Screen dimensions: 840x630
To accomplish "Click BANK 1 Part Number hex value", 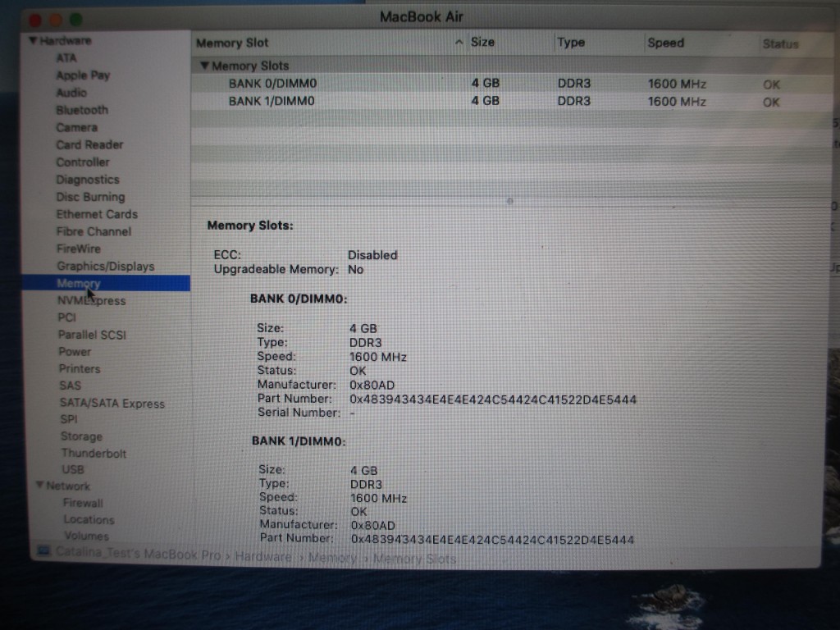I will (492, 540).
